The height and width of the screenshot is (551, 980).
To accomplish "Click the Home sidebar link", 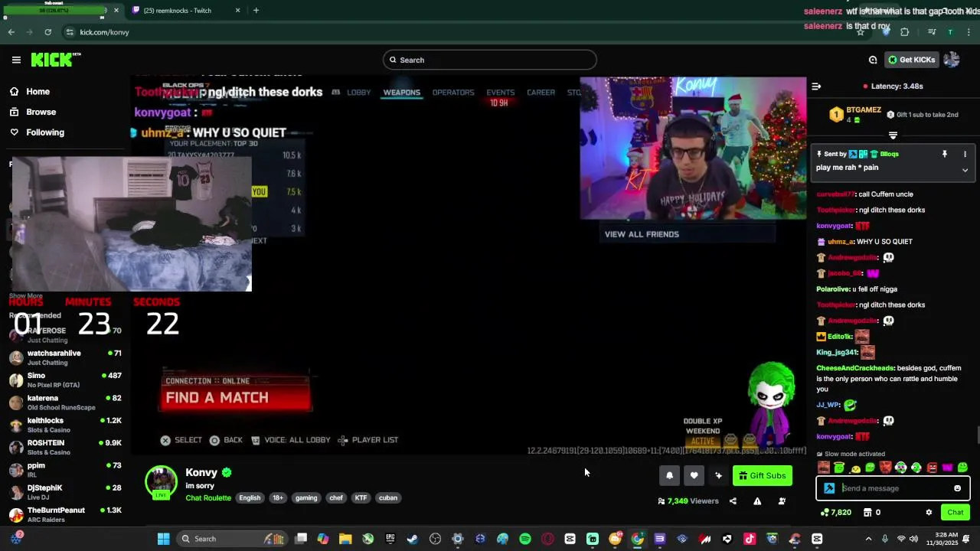I will 38,92.
